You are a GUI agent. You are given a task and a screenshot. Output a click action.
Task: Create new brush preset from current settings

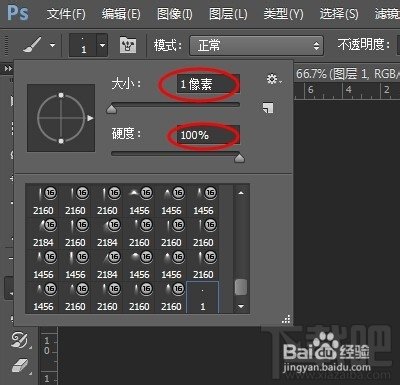268,108
